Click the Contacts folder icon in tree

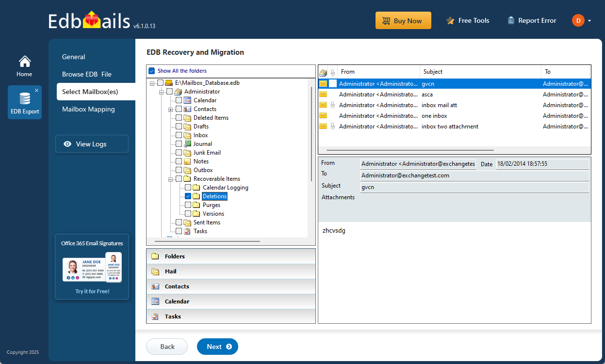[x=187, y=109]
